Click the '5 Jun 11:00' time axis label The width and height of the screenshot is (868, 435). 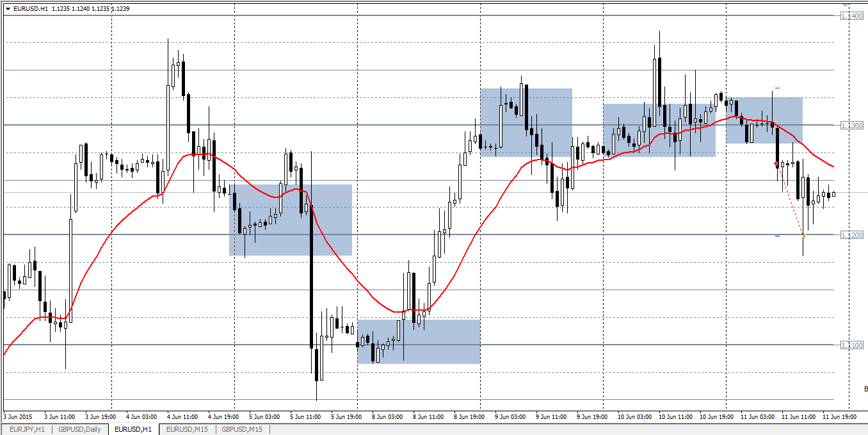coord(305,416)
